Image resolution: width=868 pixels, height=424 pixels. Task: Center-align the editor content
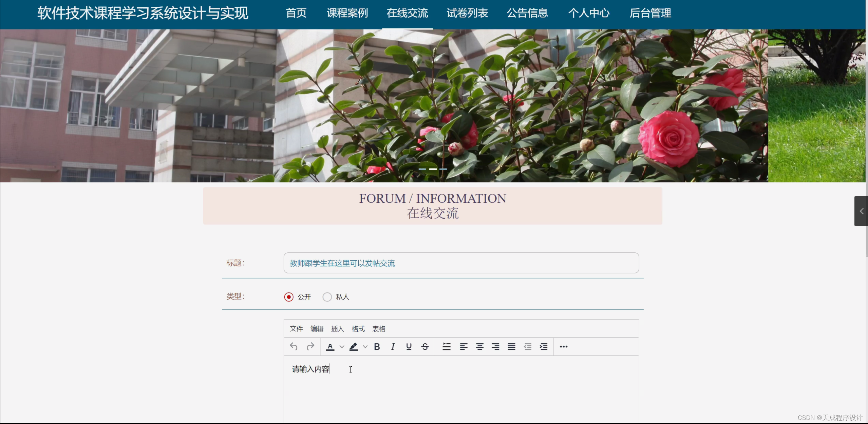479,346
